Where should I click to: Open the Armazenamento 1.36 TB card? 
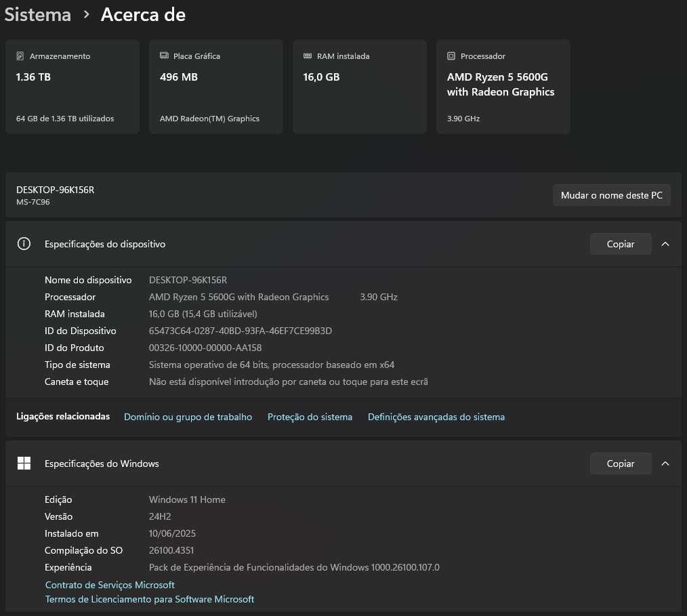pyautogui.click(x=72, y=87)
